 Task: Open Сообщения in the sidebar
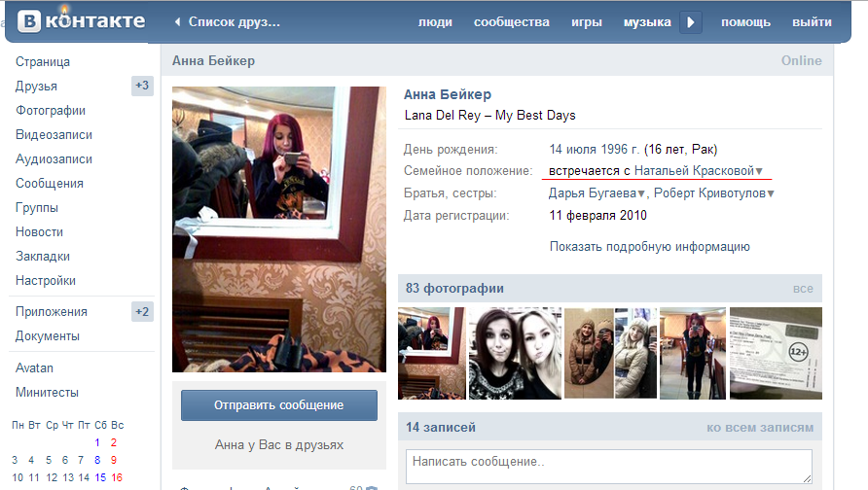pos(50,184)
